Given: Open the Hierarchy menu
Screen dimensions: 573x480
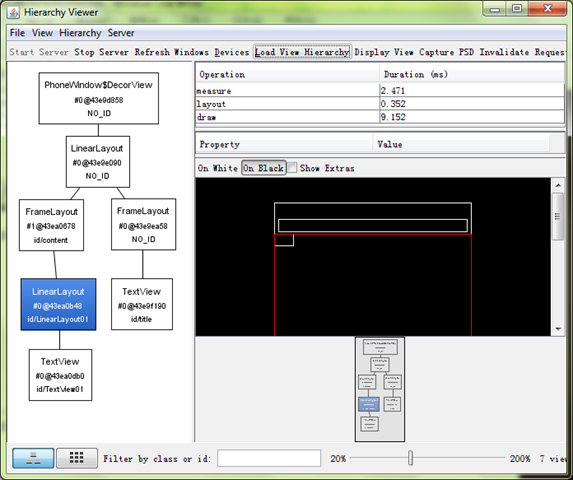Looking at the screenshot, I should (80, 33).
